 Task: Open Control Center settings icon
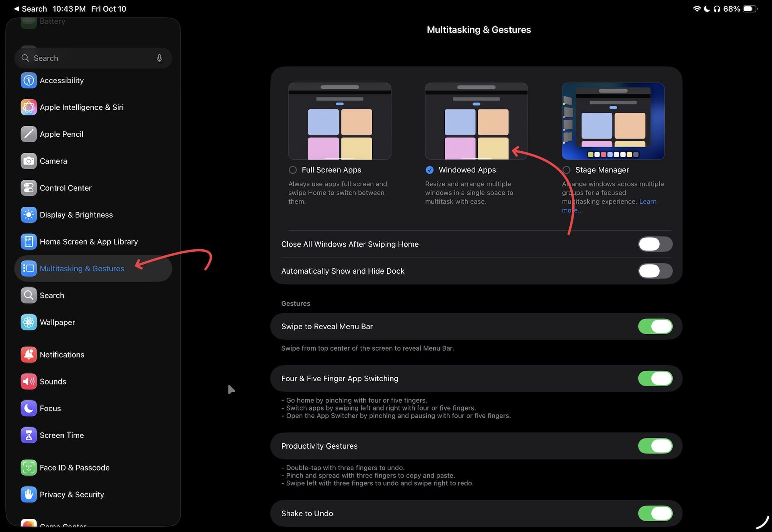click(x=29, y=188)
